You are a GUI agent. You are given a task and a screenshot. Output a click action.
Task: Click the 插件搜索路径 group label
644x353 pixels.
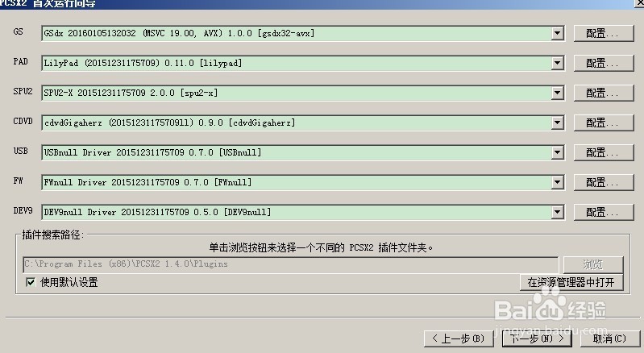point(52,235)
